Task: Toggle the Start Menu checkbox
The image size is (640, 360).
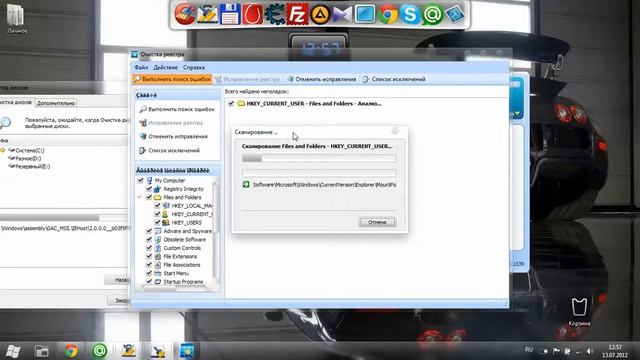Action: [x=149, y=273]
